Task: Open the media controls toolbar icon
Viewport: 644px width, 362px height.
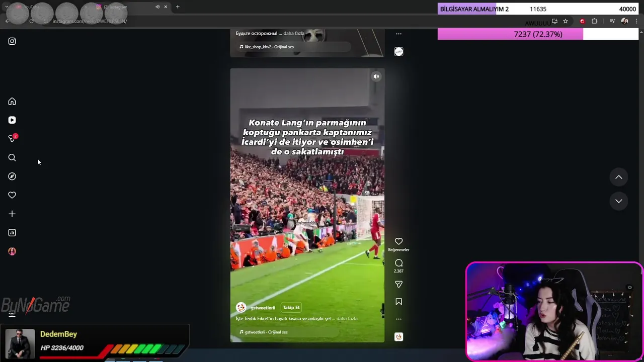Action: point(612,21)
